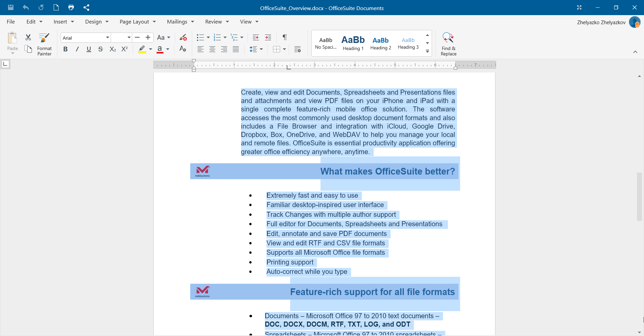Toggle Italic formatting

(77, 49)
